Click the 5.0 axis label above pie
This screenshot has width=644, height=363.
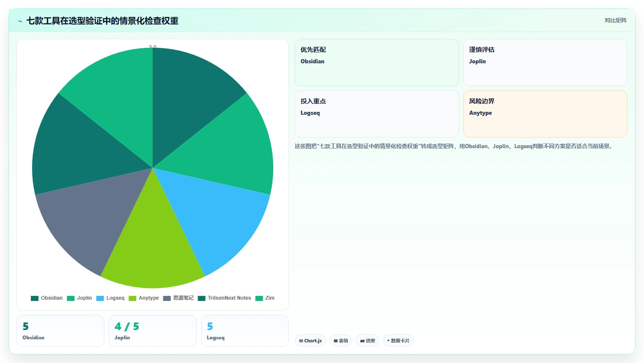(x=153, y=47)
